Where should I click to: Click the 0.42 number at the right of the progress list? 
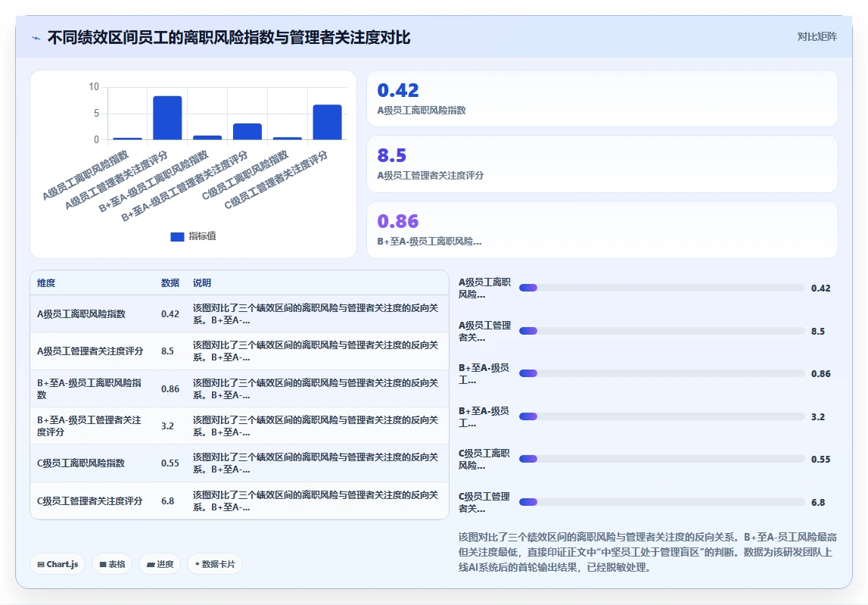tap(820, 288)
